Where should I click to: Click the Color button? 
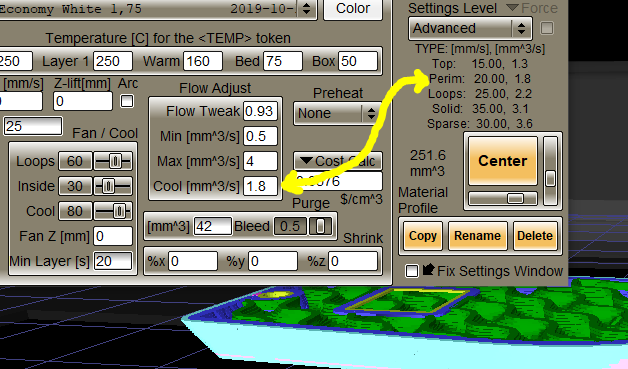[353, 9]
